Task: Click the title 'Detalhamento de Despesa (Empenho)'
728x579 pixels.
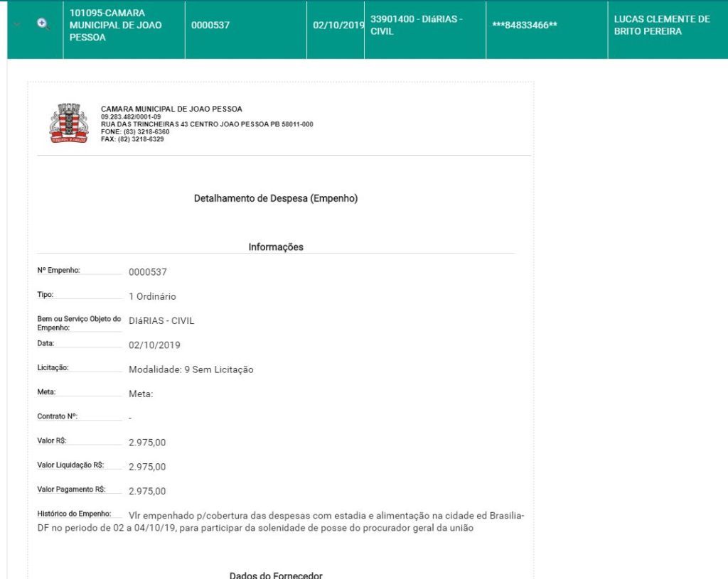Action: (276, 199)
